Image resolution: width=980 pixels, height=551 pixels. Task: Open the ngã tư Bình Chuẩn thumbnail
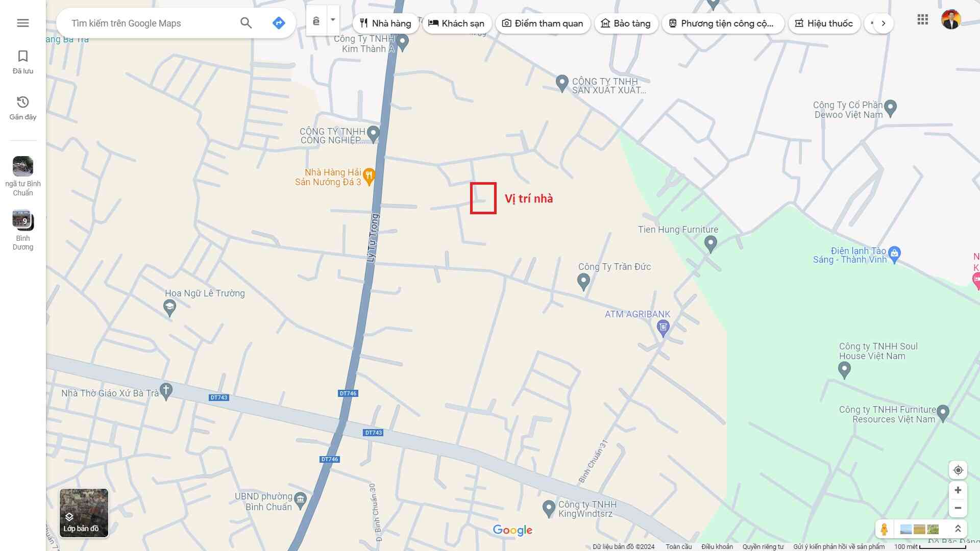coord(23,166)
